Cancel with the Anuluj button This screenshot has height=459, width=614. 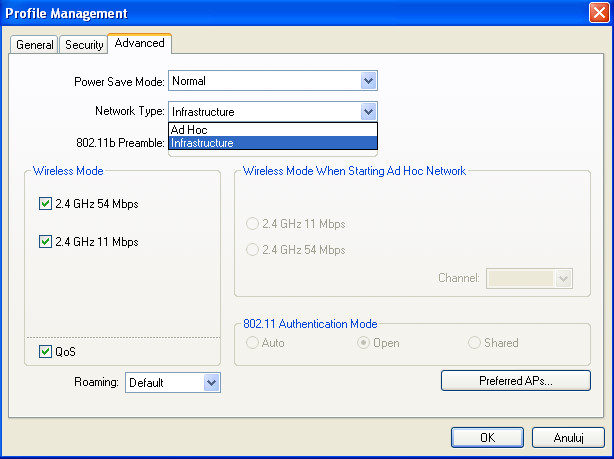pos(569,437)
